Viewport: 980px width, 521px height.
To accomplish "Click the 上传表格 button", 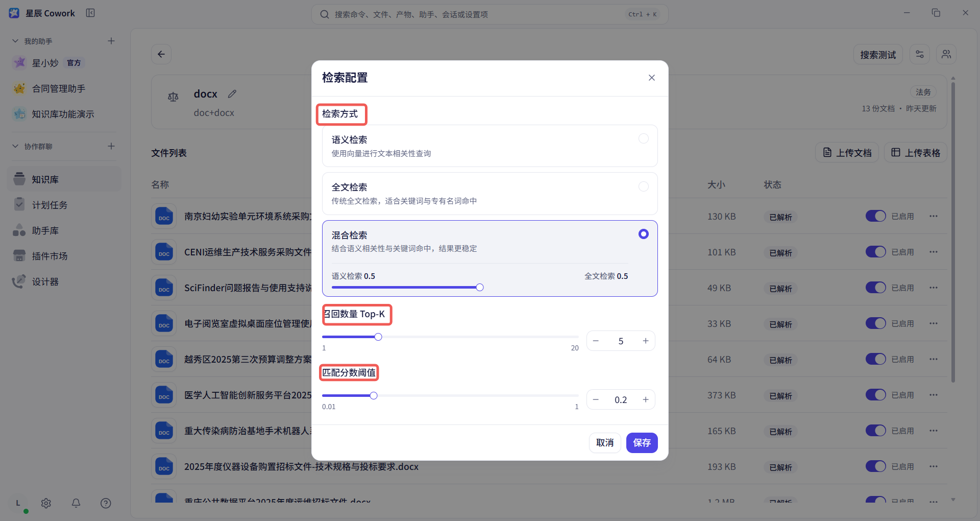I will coord(916,153).
